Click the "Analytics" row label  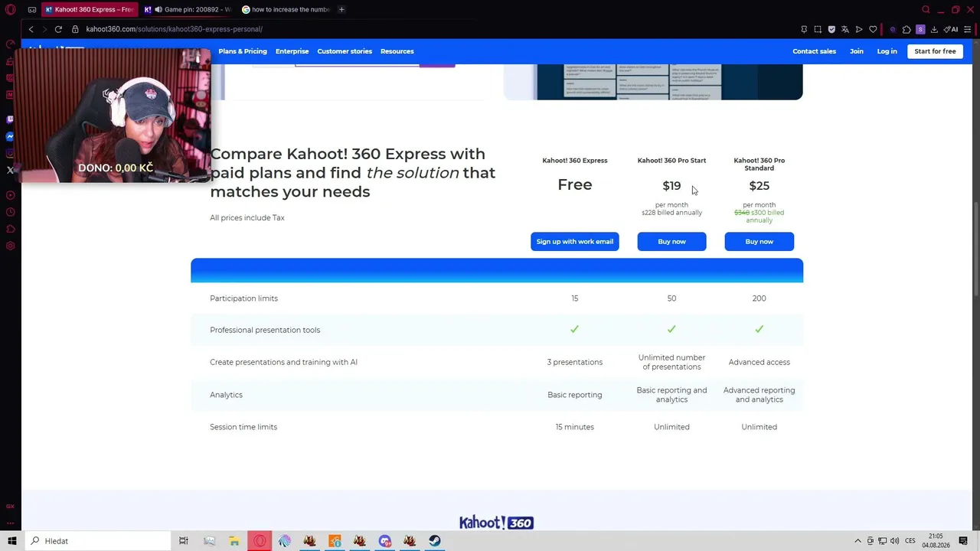click(x=226, y=395)
